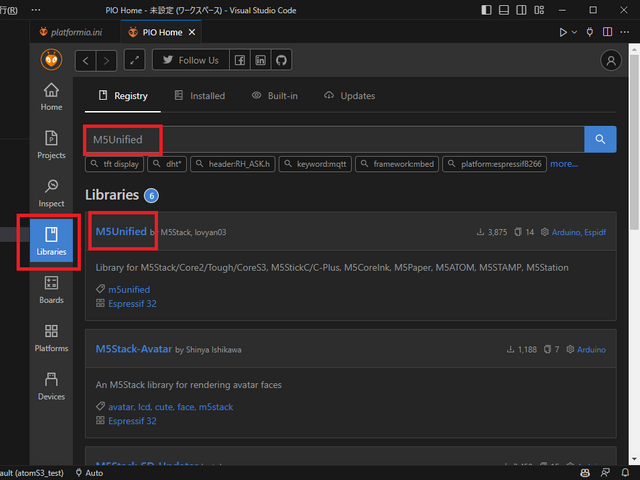Expand PIO Home to full view
Image resolution: width=640 pixels, height=480 pixels.
(135, 60)
